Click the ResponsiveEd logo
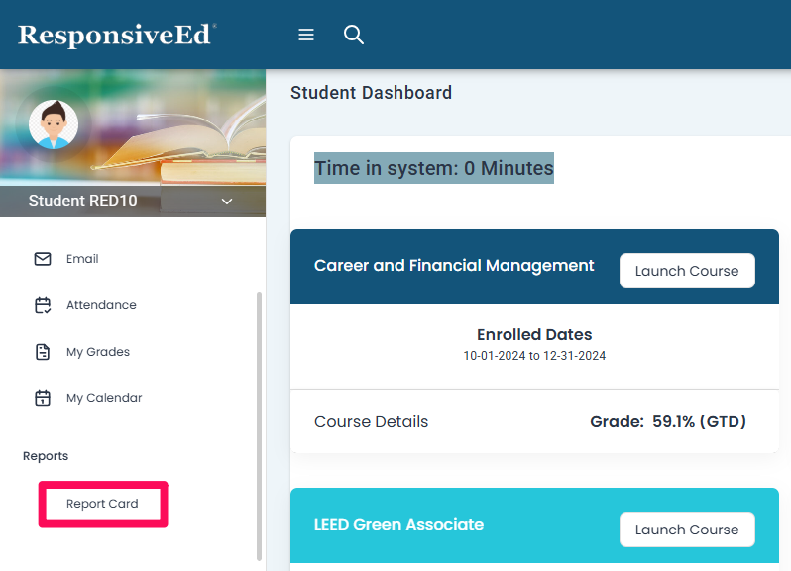 [116, 35]
